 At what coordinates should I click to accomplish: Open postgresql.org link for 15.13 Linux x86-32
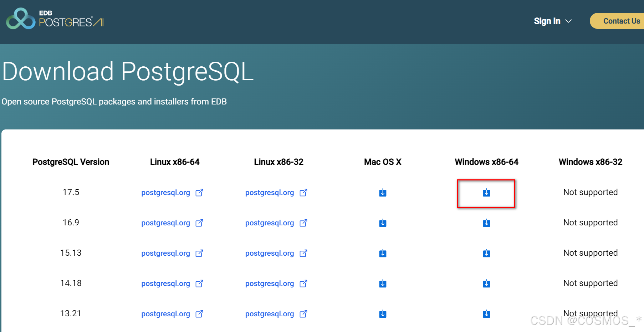click(276, 253)
